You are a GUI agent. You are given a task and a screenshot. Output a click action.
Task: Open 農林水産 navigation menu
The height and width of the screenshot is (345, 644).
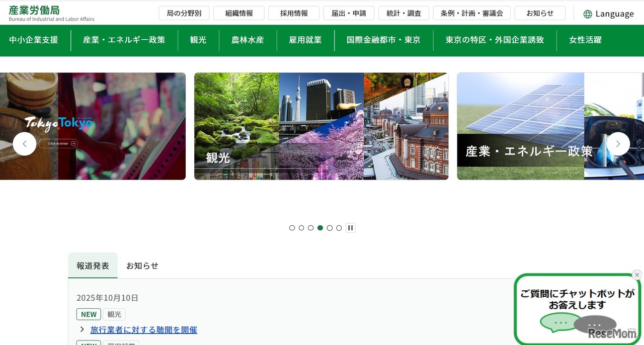pos(248,40)
